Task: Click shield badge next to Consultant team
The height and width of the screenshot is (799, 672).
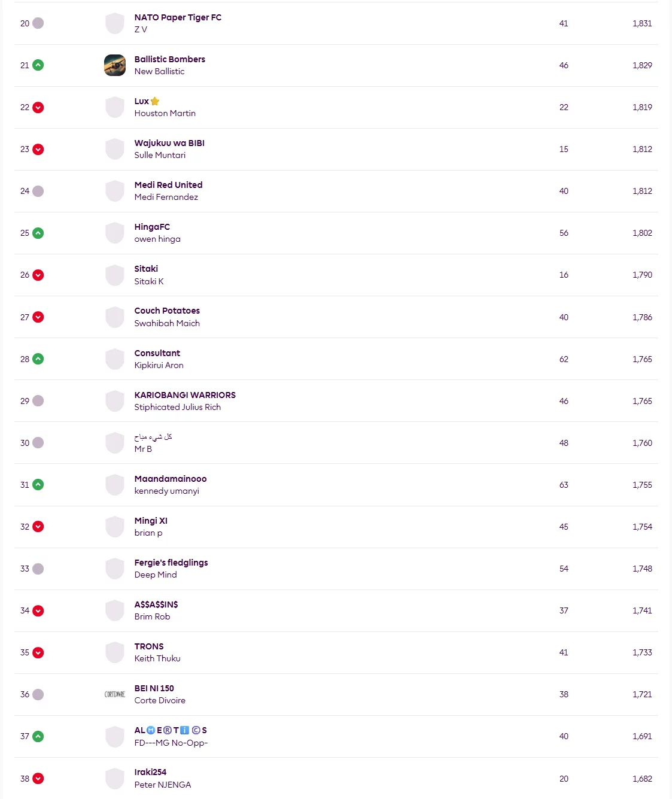Action: pos(115,359)
